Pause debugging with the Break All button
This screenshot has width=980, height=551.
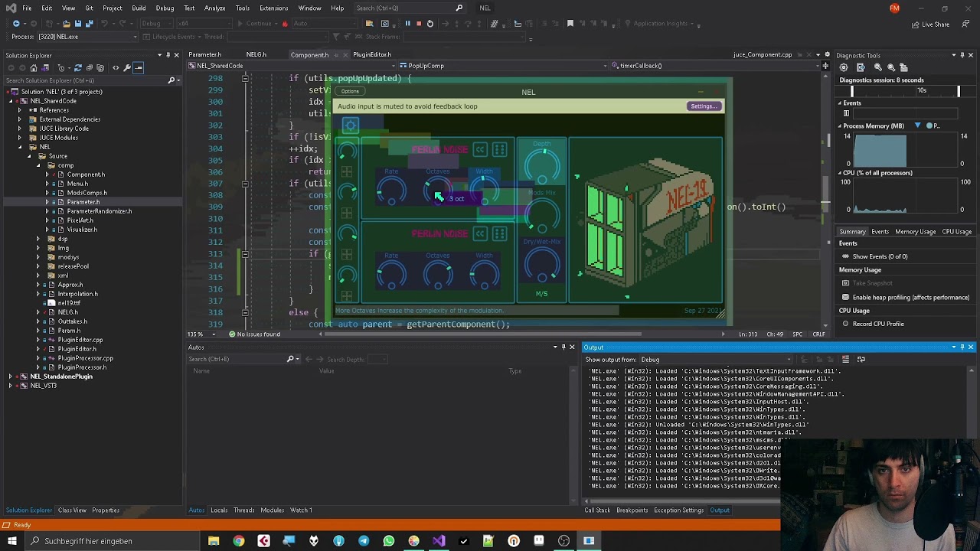(407, 24)
